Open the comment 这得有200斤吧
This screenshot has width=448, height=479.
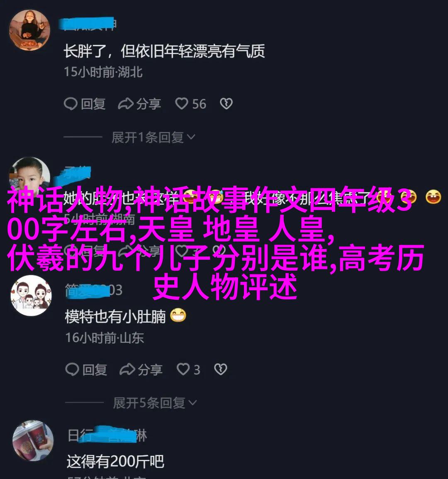coord(115,461)
